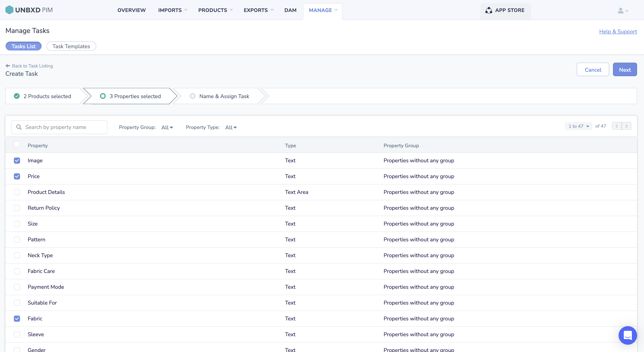Click the Cancel button
Image resolution: width=644 pixels, height=352 pixels.
click(x=593, y=70)
